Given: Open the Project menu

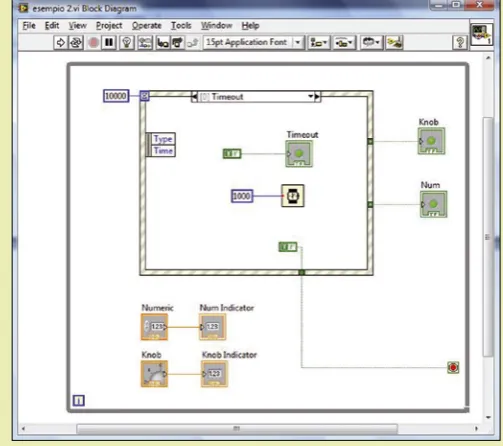Looking at the screenshot, I should tap(109, 26).
